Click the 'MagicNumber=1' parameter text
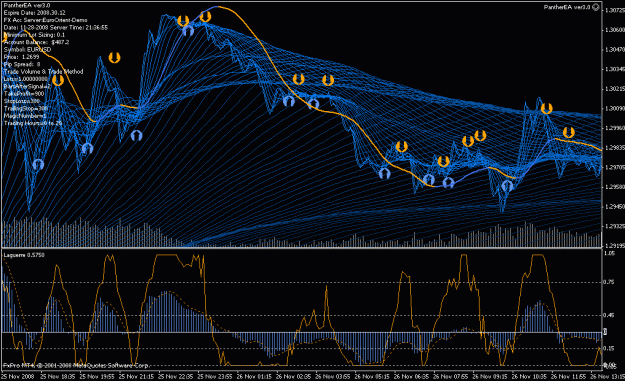The image size is (625, 381). (x=25, y=116)
